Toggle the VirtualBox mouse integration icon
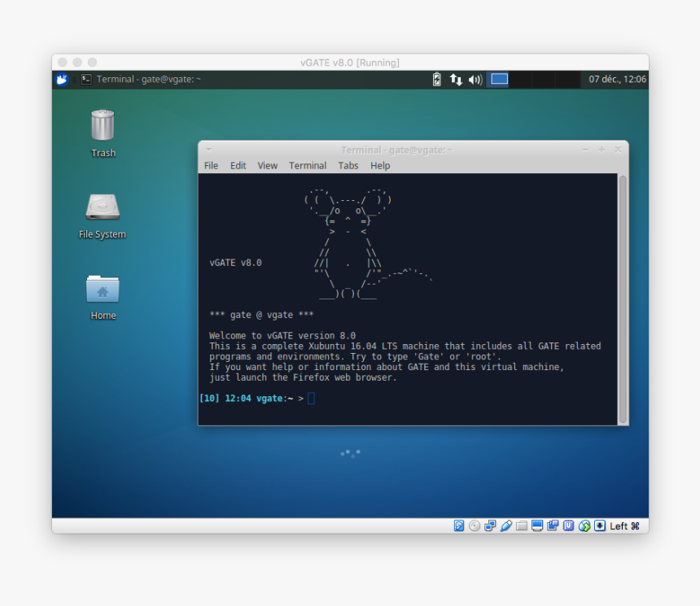The width and height of the screenshot is (700, 606). pos(584,525)
